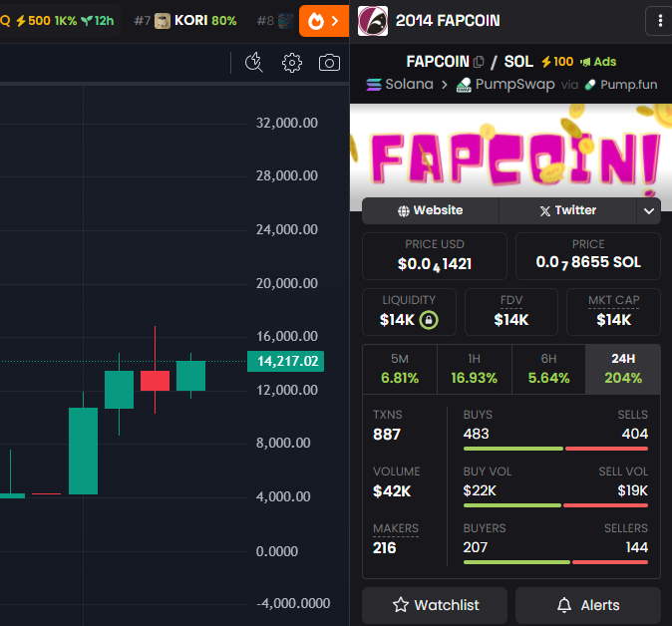The image size is (672, 626).
Task: Open the Twitter link
Action: [x=568, y=210]
